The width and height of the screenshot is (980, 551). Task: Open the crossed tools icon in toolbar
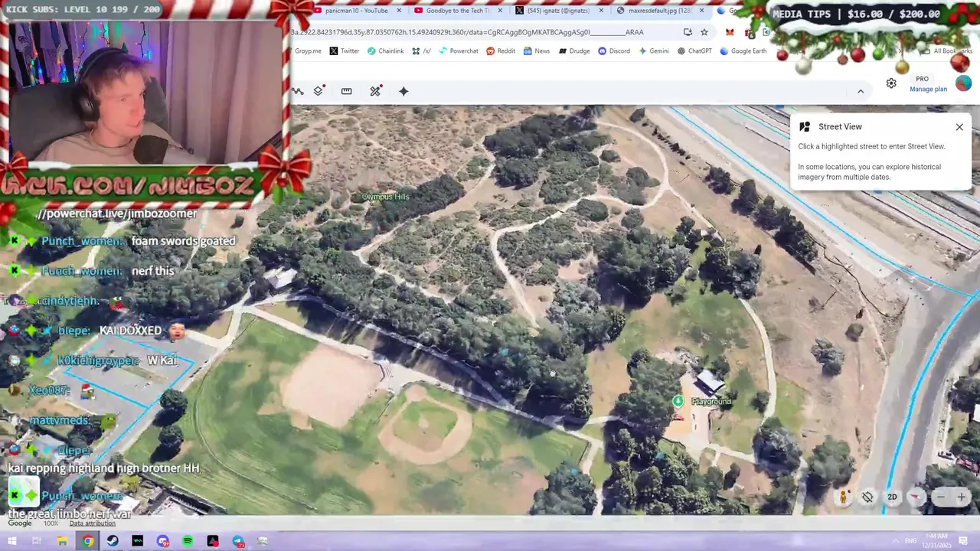click(375, 91)
